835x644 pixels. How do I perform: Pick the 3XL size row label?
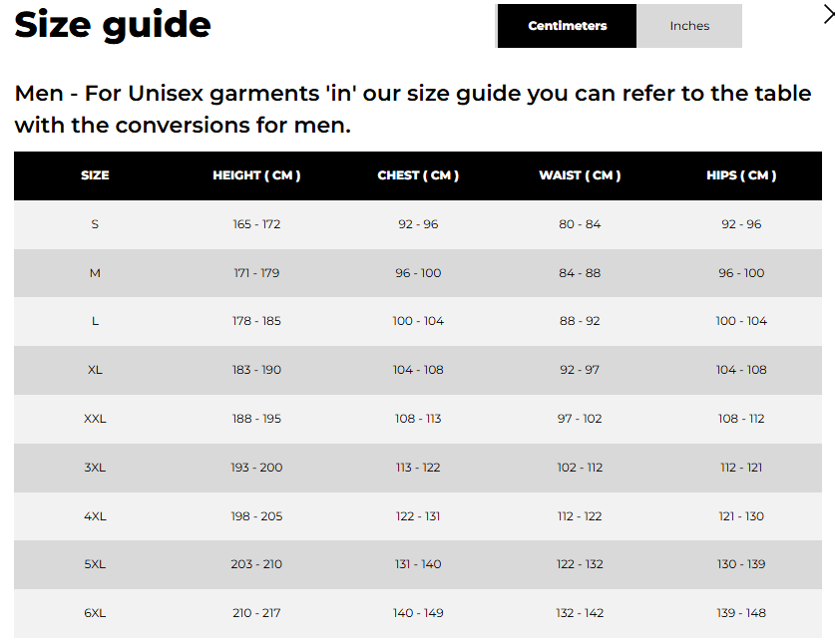pos(95,468)
